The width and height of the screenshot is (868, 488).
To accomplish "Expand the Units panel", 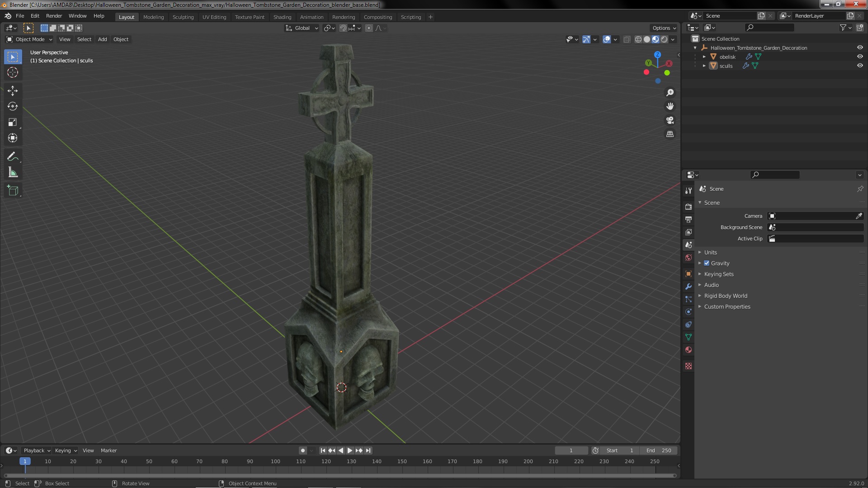I will pyautogui.click(x=710, y=252).
